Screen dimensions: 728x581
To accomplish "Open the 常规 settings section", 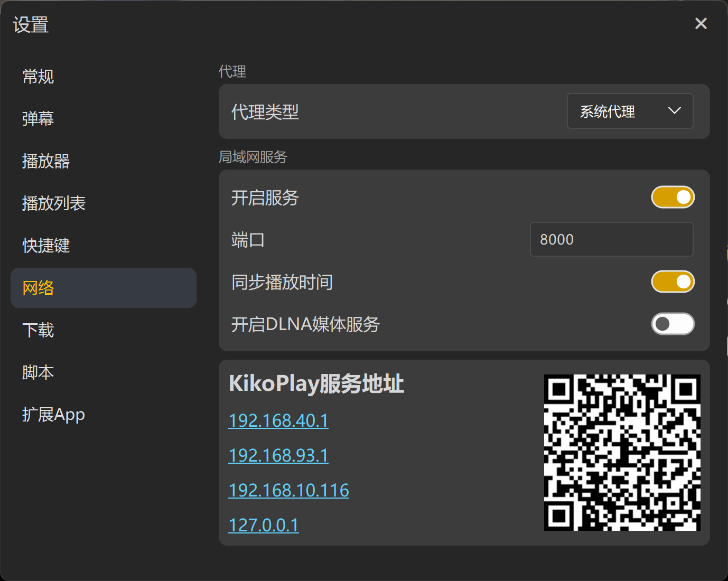I will click(104, 77).
